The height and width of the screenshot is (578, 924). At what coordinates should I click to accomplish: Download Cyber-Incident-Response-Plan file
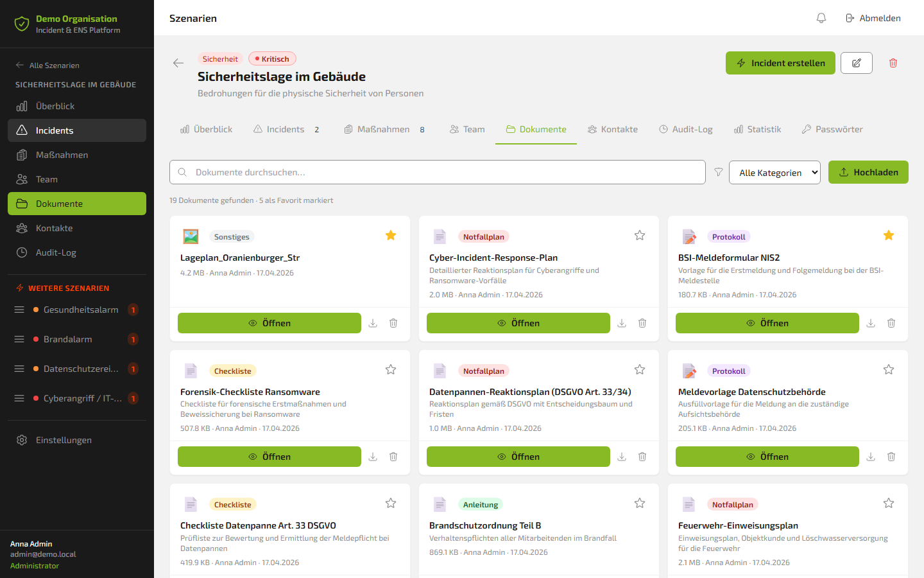pos(622,323)
